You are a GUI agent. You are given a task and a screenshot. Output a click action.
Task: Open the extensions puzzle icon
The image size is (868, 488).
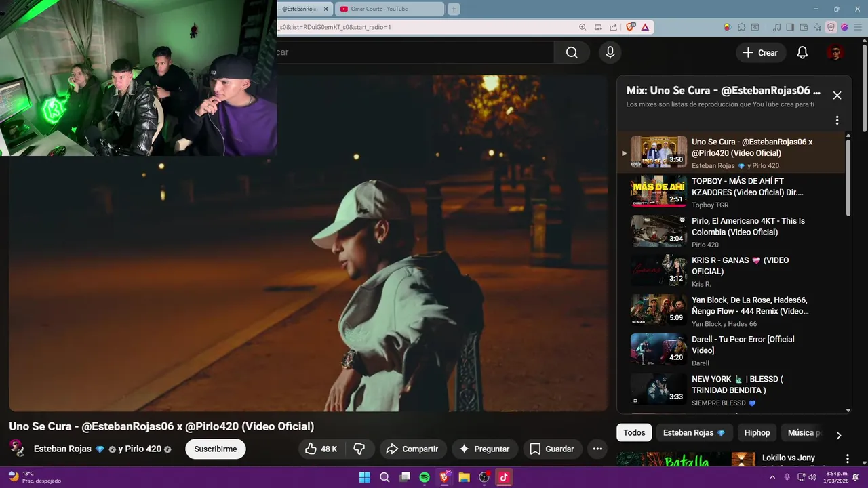741,27
